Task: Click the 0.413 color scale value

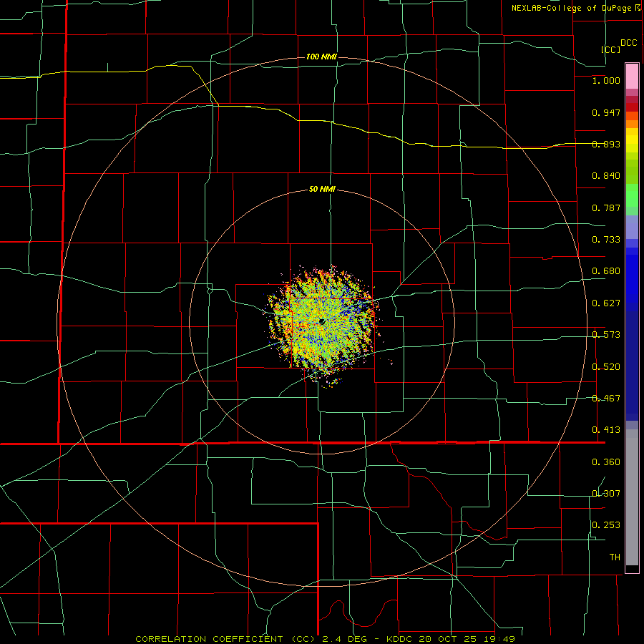Action: tap(606, 430)
